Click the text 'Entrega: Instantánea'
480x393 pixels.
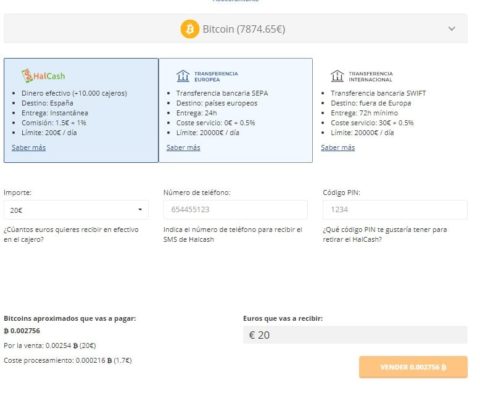pos(55,113)
